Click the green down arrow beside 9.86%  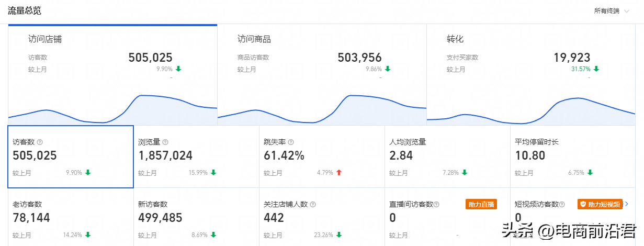coord(387,69)
